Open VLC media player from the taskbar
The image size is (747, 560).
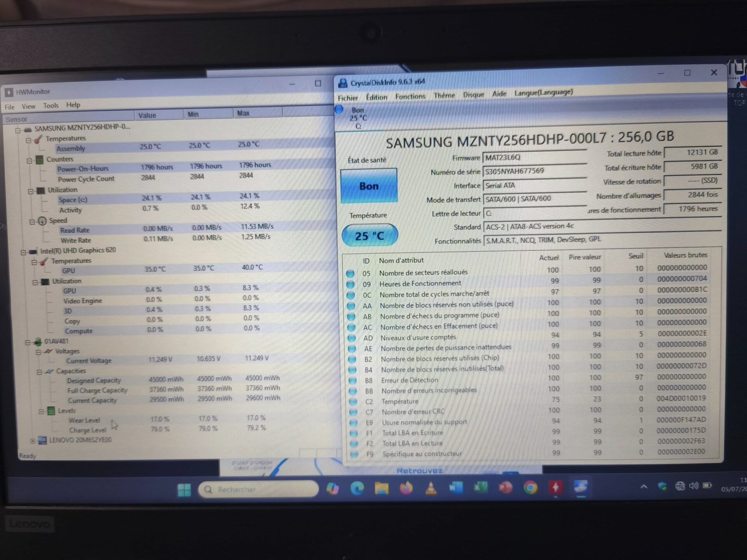pyautogui.click(x=431, y=488)
